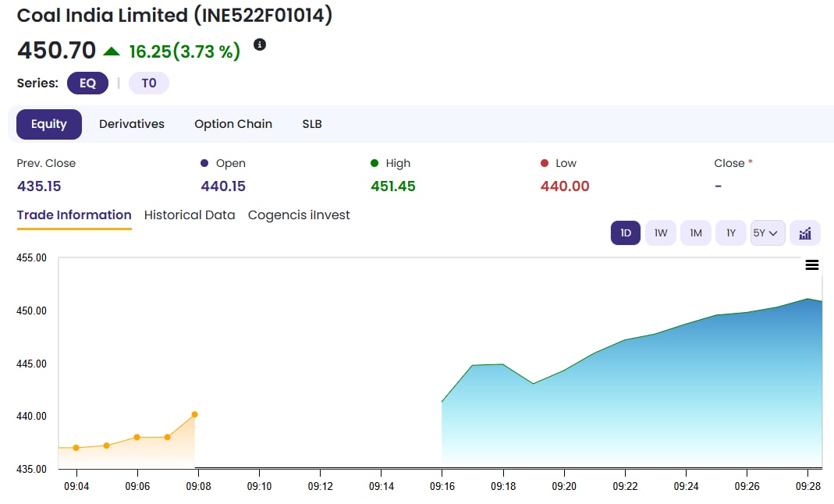Click the 09:08 pre-open data point

click(x=194, y=414)
